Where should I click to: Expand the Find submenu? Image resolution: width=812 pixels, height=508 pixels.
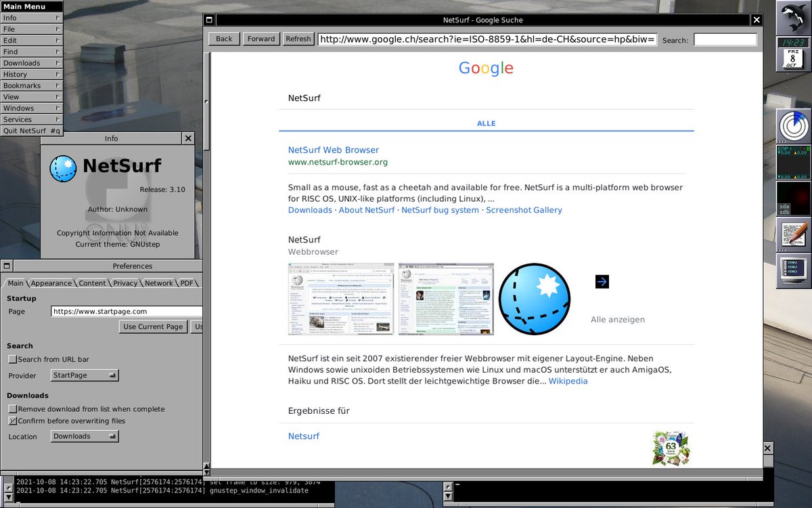tap(32, 51)
